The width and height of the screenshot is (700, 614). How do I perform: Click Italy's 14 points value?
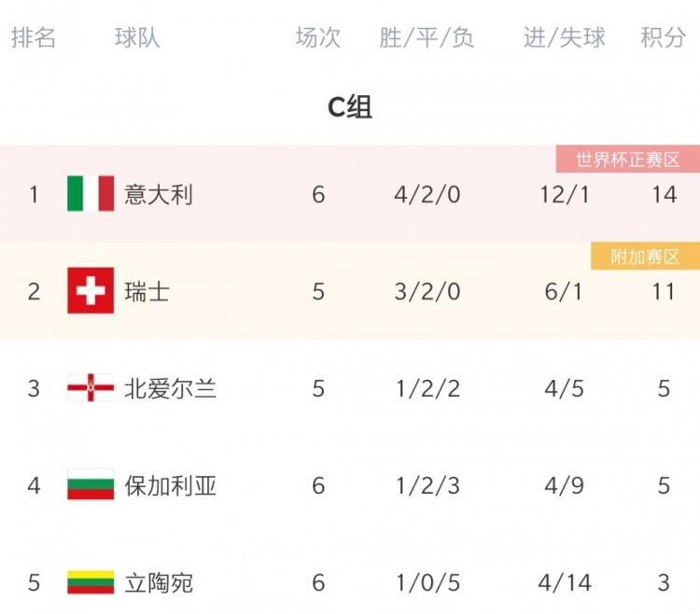point(665,194)
